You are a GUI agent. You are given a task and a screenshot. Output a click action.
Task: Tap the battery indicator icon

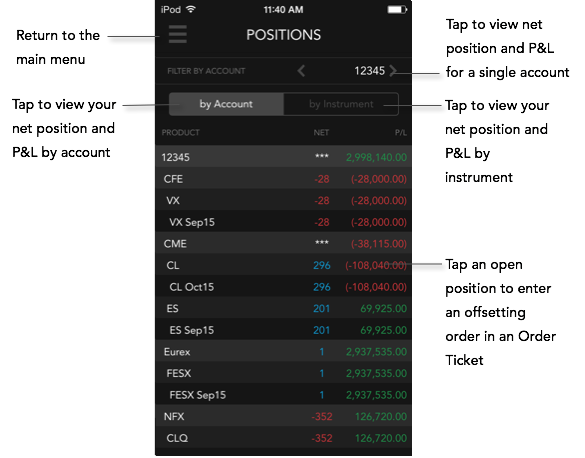point(397,10)
